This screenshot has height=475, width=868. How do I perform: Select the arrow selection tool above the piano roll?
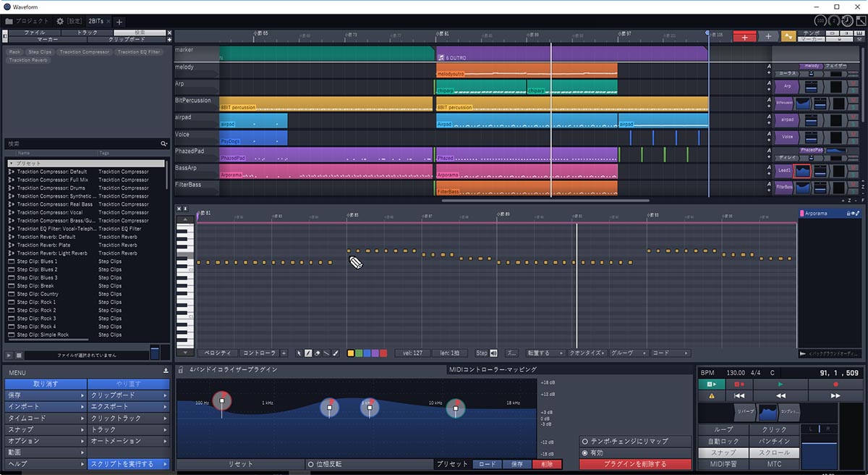click(299, 353)
